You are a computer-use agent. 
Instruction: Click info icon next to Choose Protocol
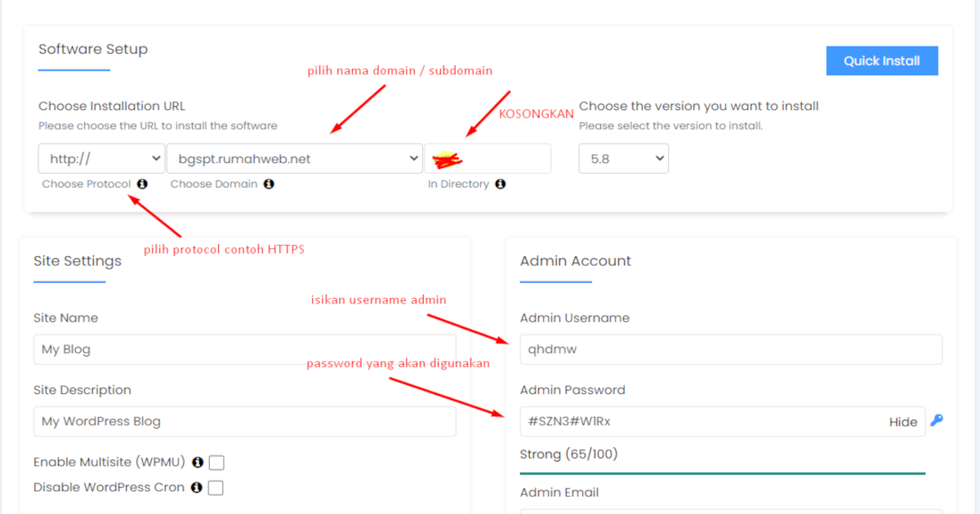(142, 184)
